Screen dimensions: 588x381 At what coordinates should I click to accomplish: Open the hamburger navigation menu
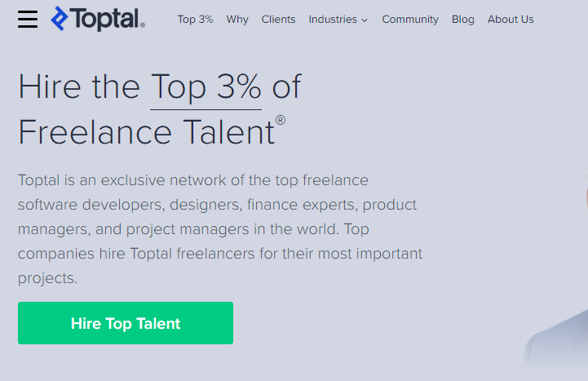[x=28, y=19]
